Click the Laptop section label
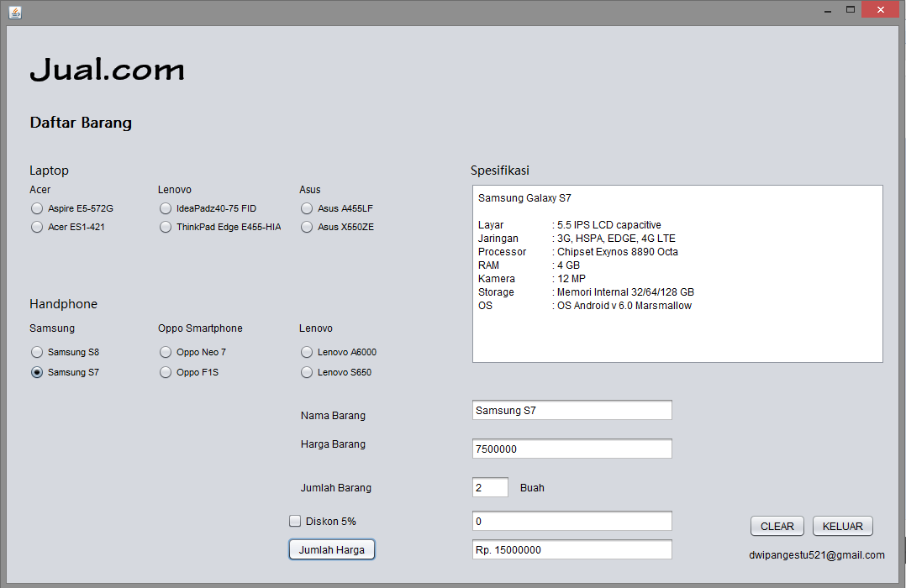The image size is (906, 588). coord(49,171)
